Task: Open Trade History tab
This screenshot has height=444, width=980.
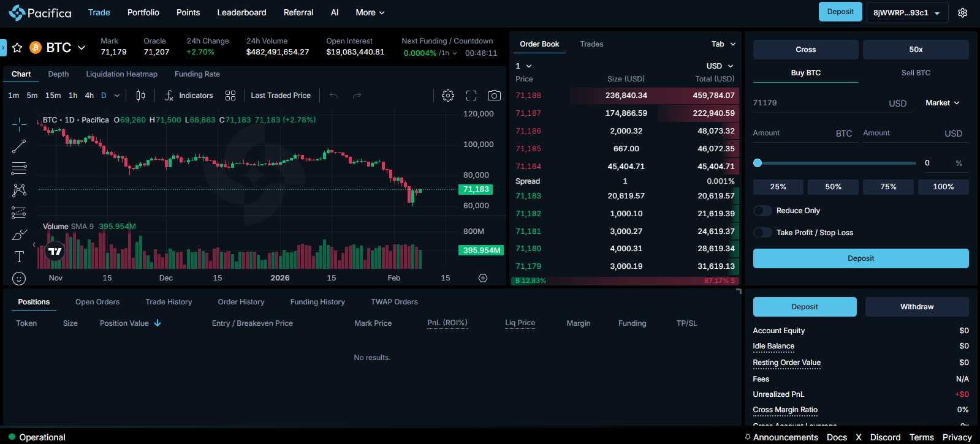Action: 169,302
